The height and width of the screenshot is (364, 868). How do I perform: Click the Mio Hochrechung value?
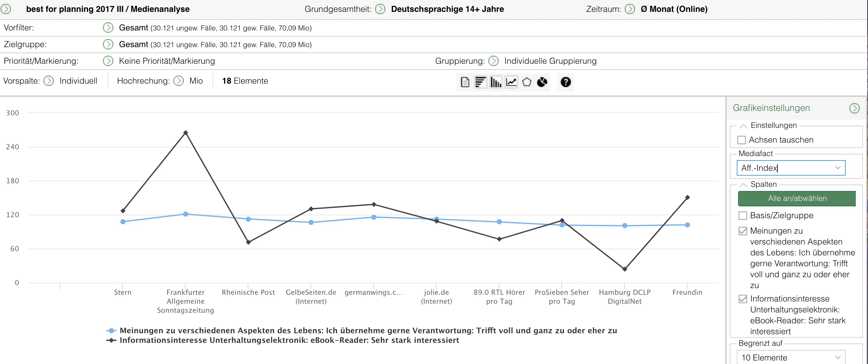(x=196, y=81)
